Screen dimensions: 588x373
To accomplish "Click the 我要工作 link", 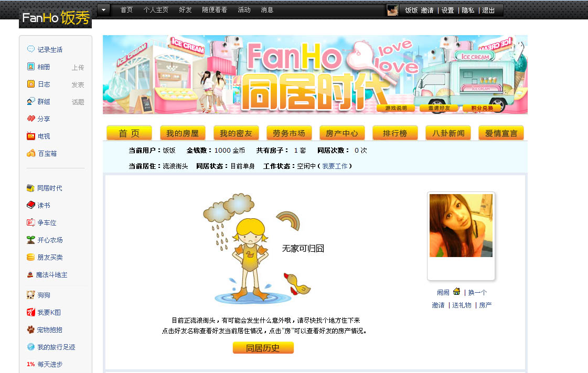I will [x=335, y=166].
